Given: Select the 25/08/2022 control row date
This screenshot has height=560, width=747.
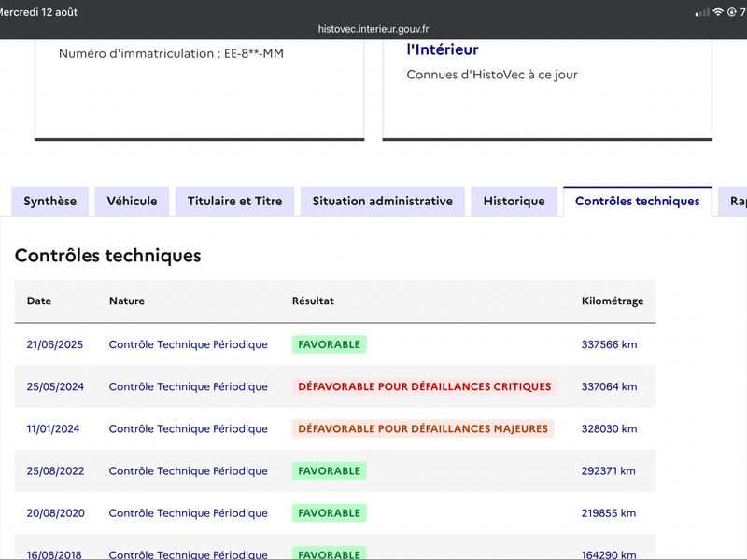Looking at the screenshot, I should [55, 471].
